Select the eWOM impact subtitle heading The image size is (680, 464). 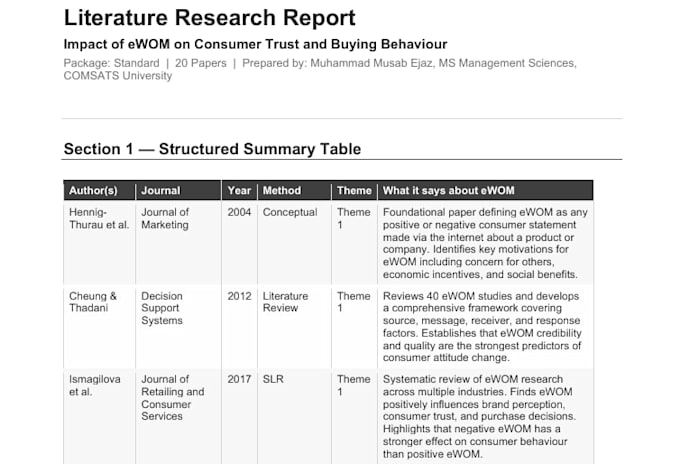[x=255, y=44]
